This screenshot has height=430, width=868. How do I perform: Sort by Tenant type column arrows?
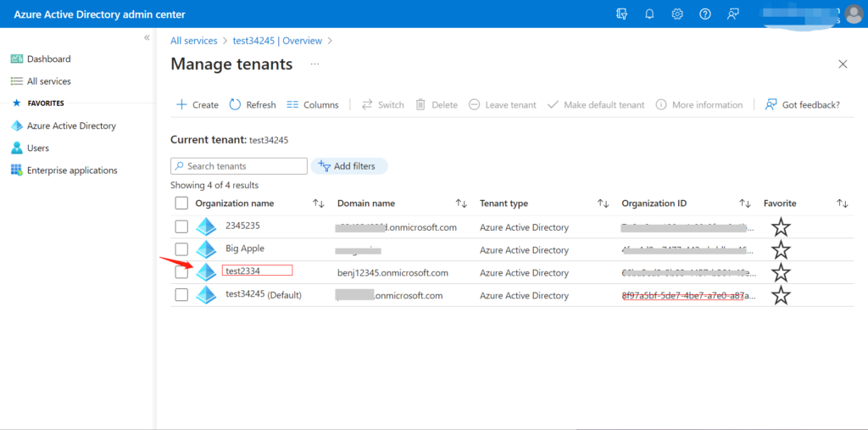pos(604,204)
